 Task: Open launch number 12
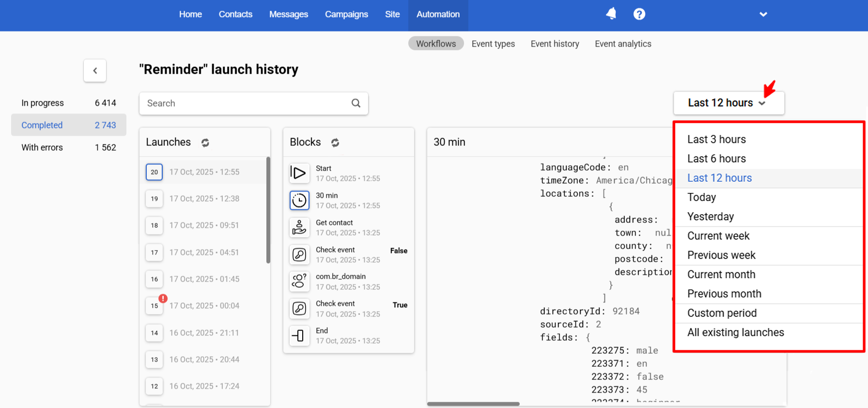tap(154, 386)
